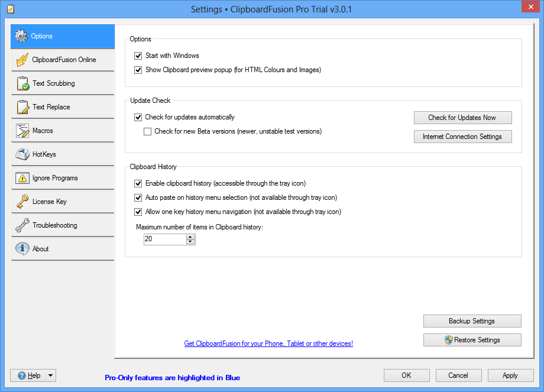The image size is (544, 392).
Task: Go to the License Key section
Action: point(63,201)
